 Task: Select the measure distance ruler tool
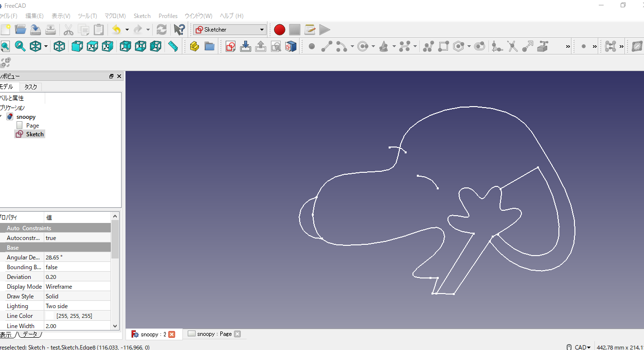[x=173, y=46]
